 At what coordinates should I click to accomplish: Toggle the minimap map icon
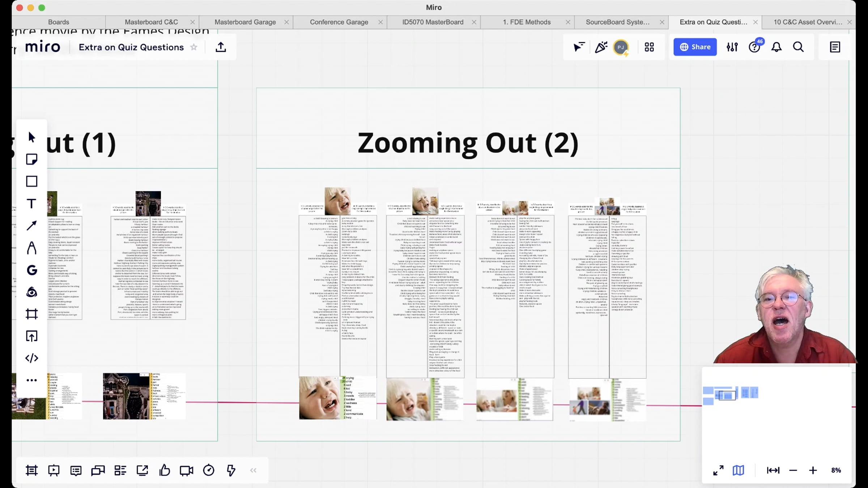click(x=738, y=470)
